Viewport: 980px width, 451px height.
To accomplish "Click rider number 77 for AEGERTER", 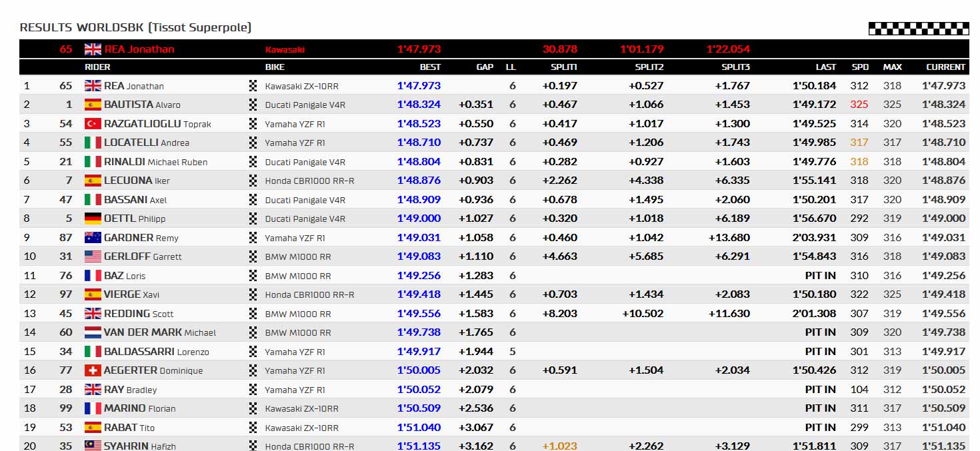I will pos(65,370).
